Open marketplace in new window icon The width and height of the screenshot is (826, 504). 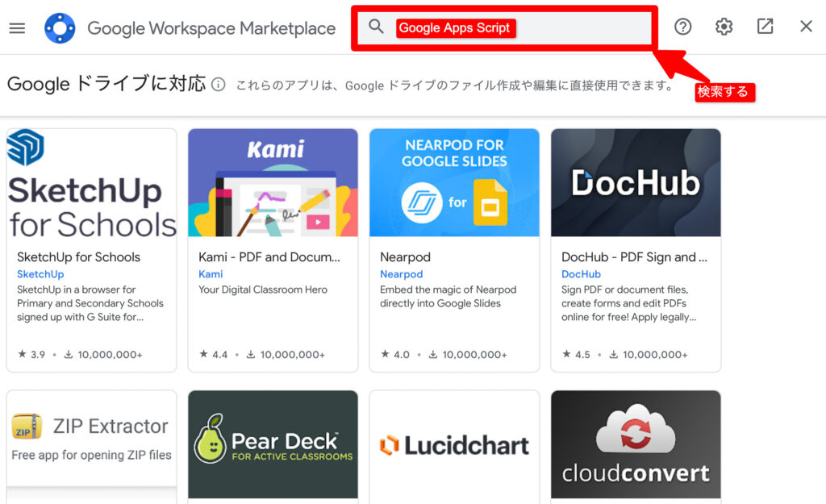[x=765, y=27]
